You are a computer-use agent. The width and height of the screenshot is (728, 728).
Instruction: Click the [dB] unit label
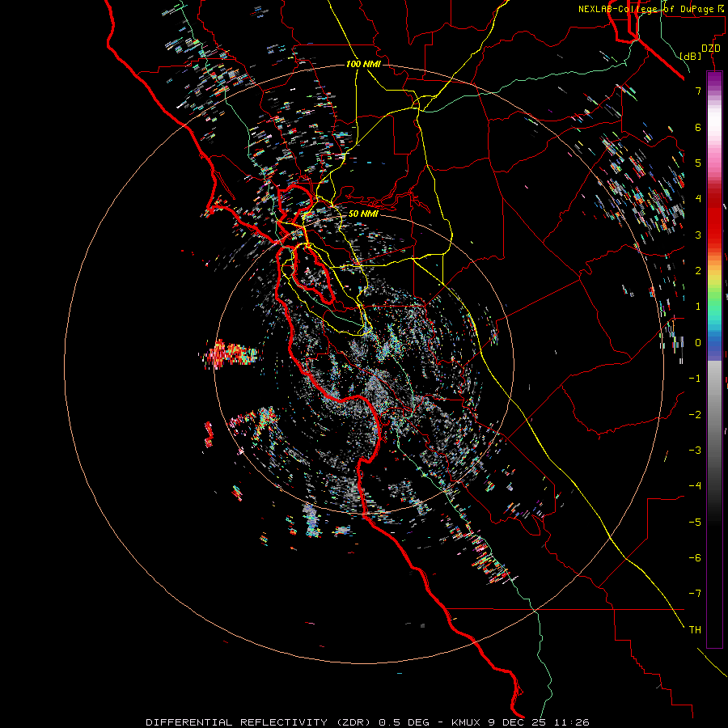pos(691,56)
